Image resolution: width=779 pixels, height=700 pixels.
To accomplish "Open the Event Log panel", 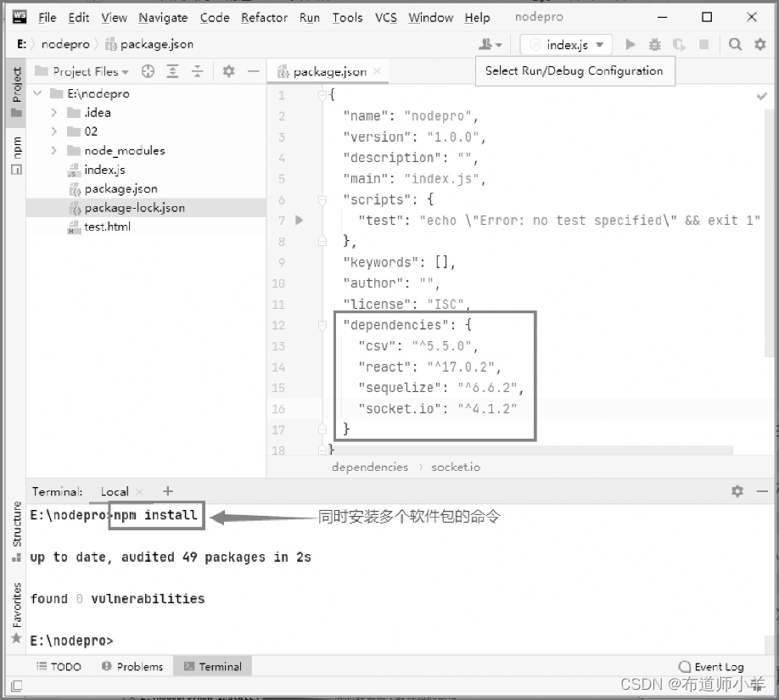I will pyautogui.click(x=711, y=667).
